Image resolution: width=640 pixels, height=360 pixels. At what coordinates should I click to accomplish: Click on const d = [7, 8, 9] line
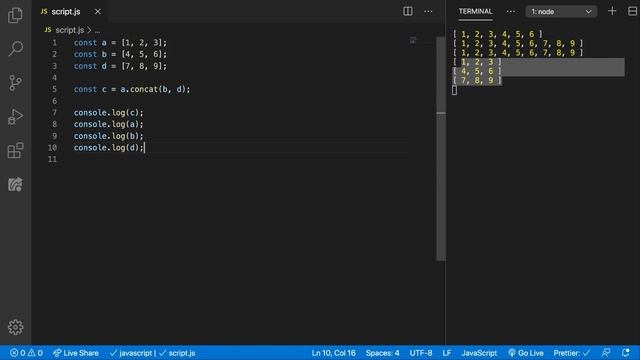tap(120, 66)
